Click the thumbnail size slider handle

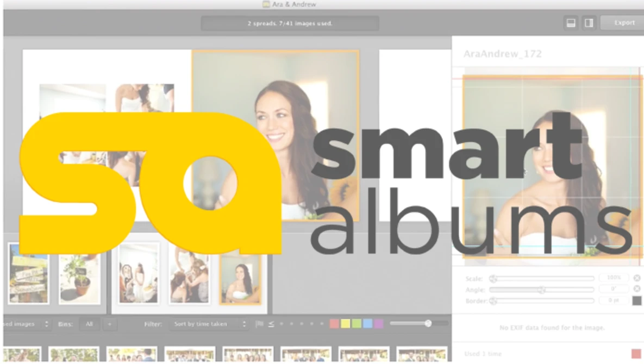(x=428, y=323)
